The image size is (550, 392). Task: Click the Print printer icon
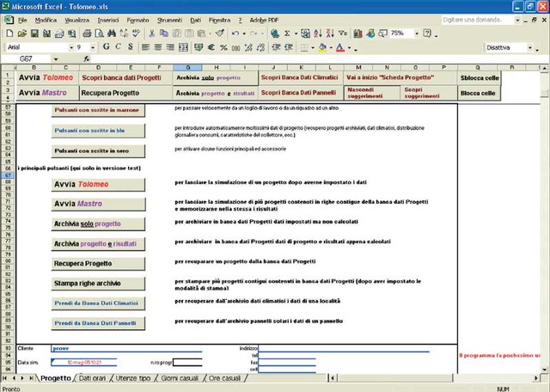(x=87, y=34)
